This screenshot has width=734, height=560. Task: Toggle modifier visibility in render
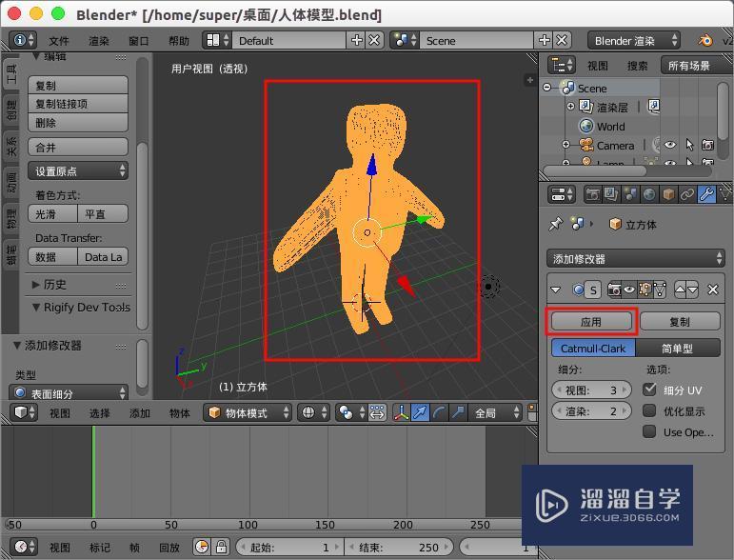tap(614, 290)
